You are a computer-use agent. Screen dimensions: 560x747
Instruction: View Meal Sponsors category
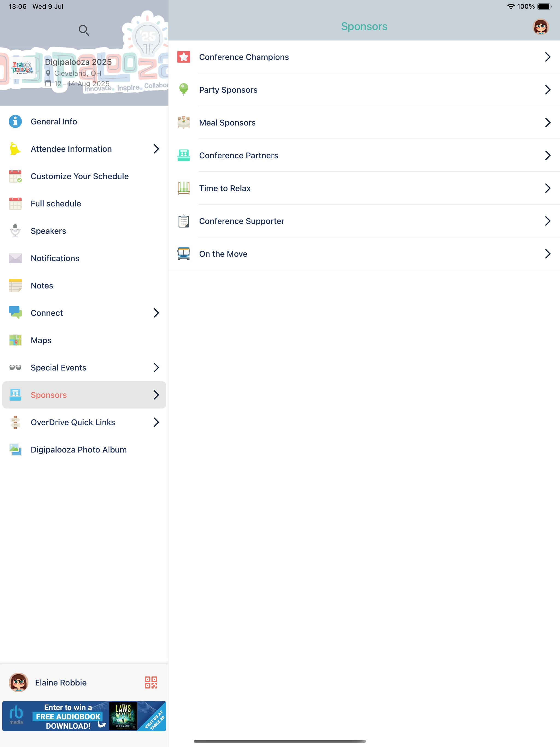click(x=364, y=122)
